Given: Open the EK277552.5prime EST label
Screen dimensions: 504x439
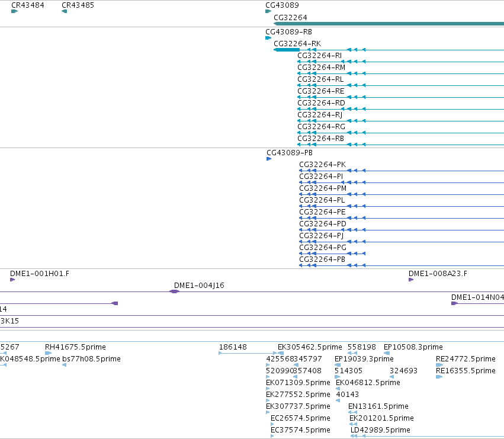Looking at the screenshot, I should [298, 395].
